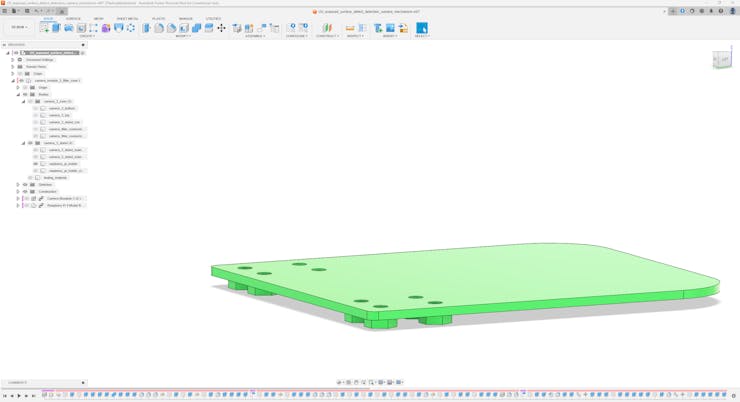Viewport: 740px width, 402px height.
Task: Open the Inspect measure tool
Action: coord(350,28)
